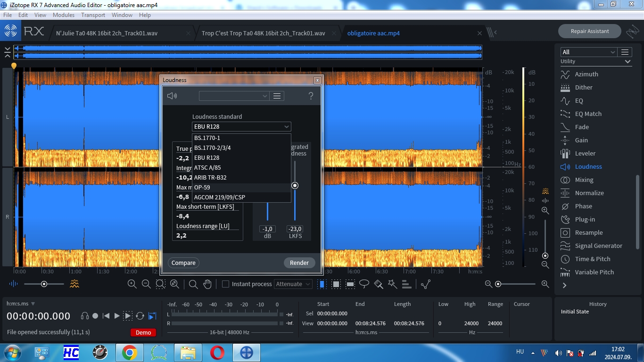644x362 pixels.
Task: Click the Render button
Action: [299, 263]
